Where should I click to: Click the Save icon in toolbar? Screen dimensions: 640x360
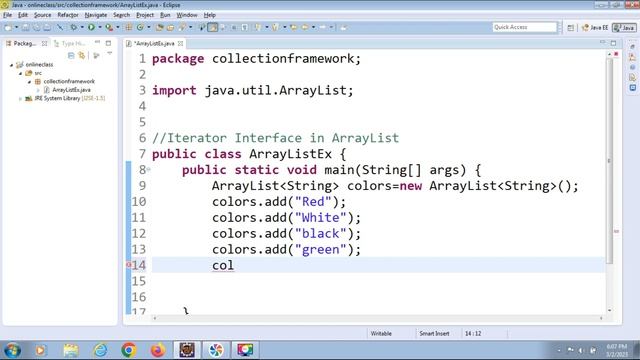point(25,27)
